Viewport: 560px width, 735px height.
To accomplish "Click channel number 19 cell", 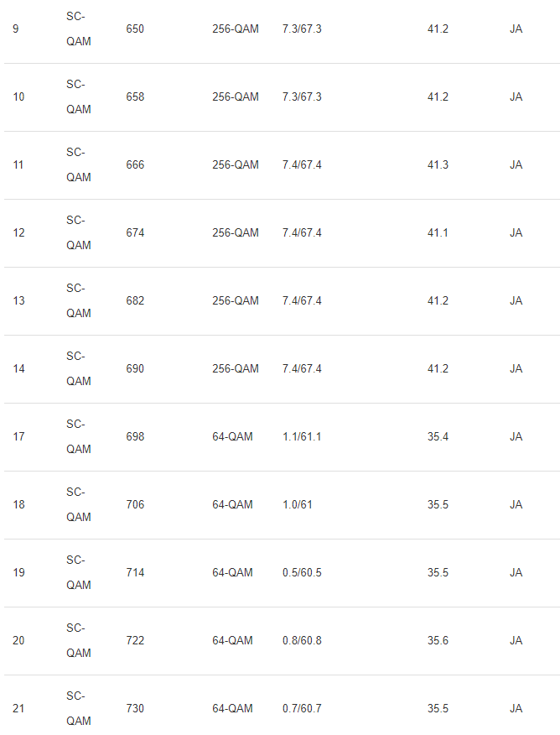I will coord(18,573).
